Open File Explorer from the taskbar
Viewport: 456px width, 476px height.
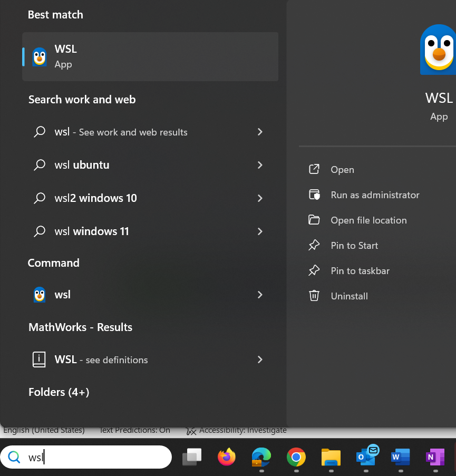click(331, 457)
